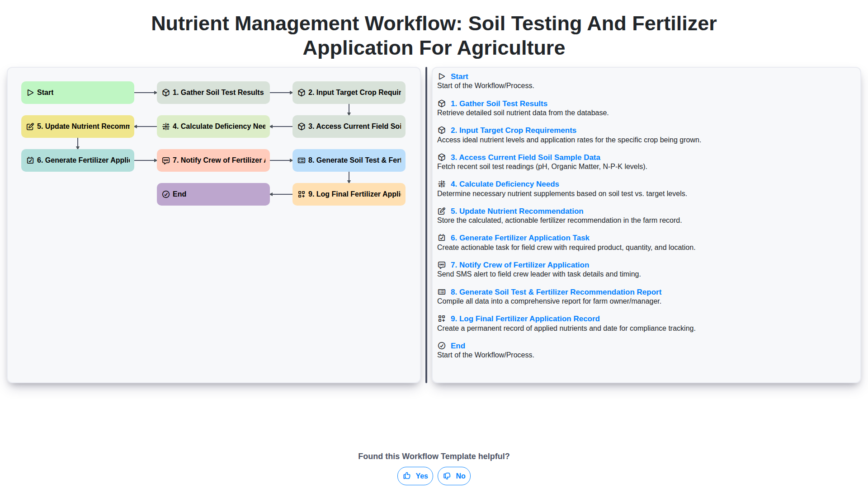Viewport: 868px width, 488px height.
Task: Click the cube icon beside Gather Soil Test Results link
Action: (x=442, y=103)
